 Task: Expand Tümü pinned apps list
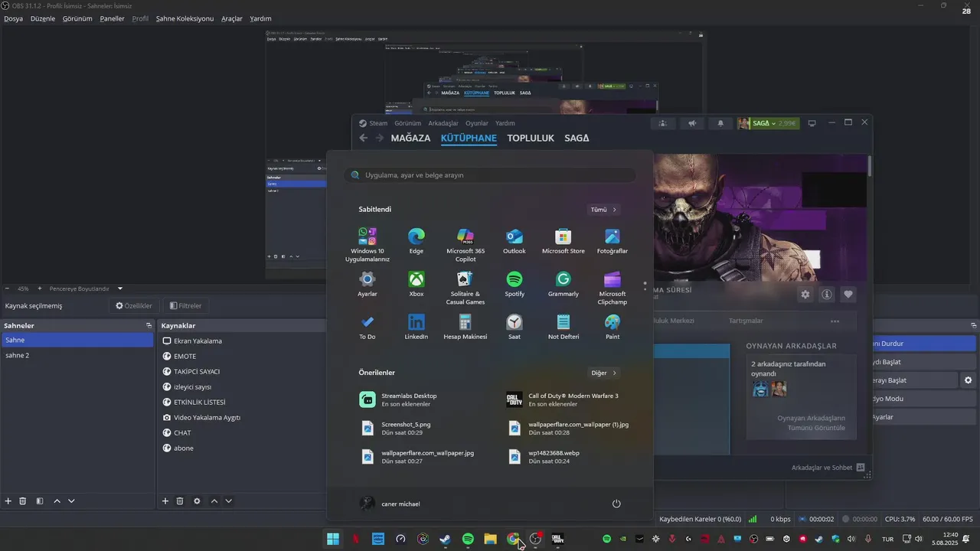pos(603,210)
